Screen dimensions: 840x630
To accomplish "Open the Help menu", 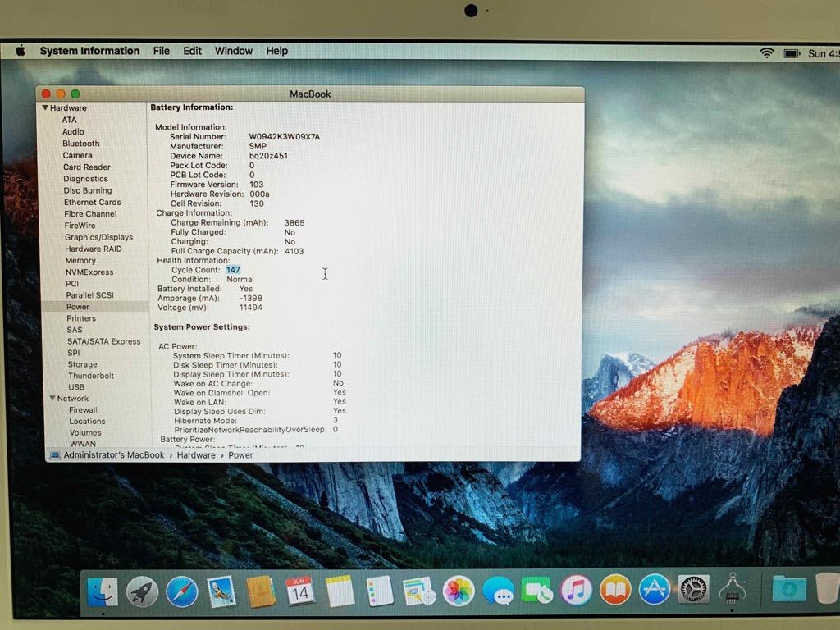I will point(276,51).
